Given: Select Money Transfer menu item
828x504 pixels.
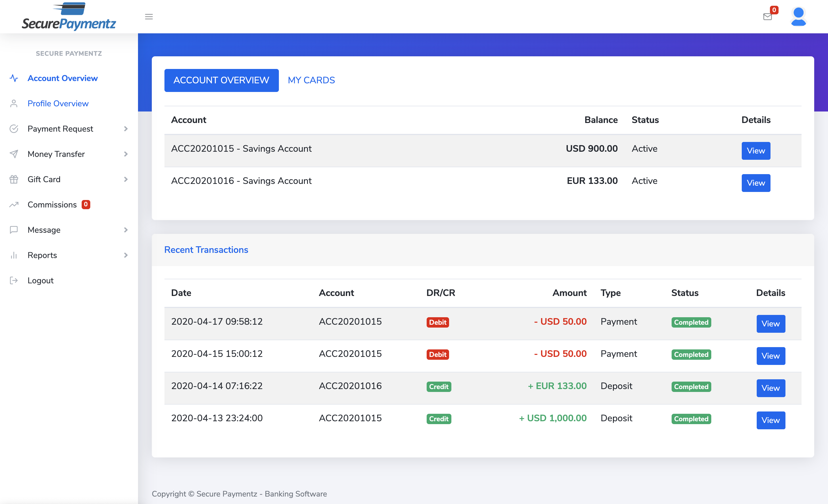Looking at the screenshot, I should (56, 154).
